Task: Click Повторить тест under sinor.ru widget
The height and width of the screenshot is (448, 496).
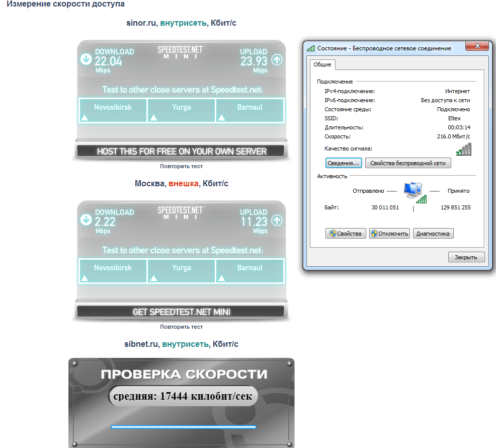Action: click(181, 166)
